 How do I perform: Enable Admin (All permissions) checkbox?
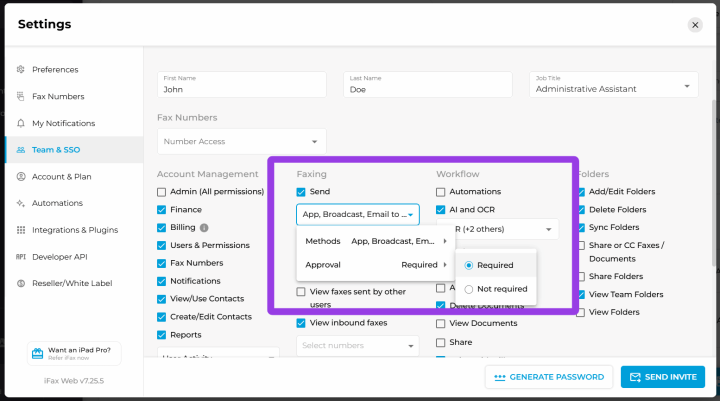click(x=162, y=191)
